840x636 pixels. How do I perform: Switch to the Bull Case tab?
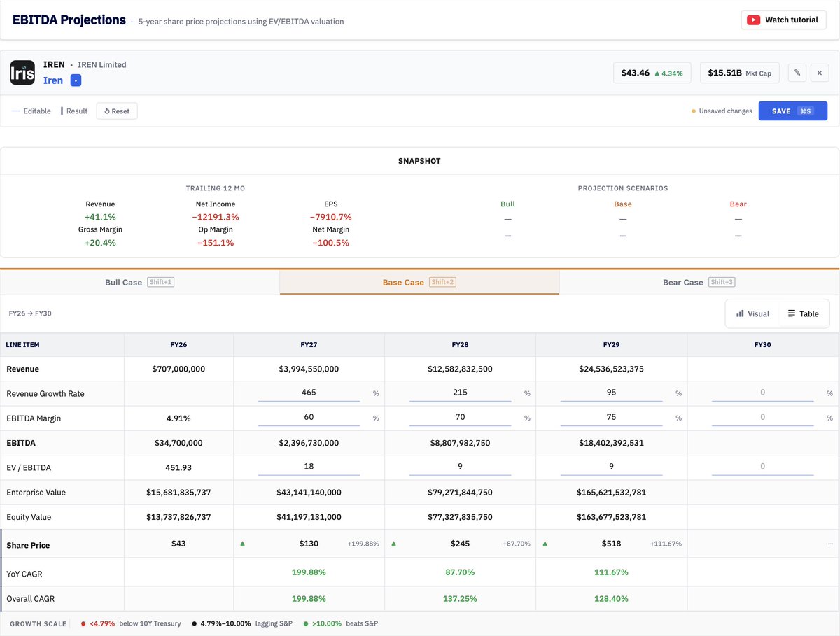click(x=139, y=282)
